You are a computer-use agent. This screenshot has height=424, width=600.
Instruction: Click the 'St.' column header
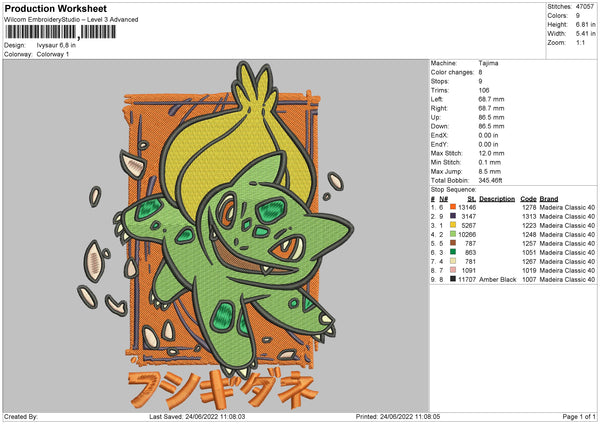472,199
